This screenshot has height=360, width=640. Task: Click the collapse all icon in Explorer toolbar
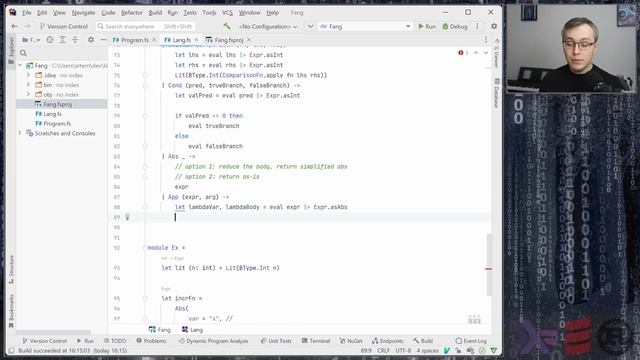tap(75, 40)
